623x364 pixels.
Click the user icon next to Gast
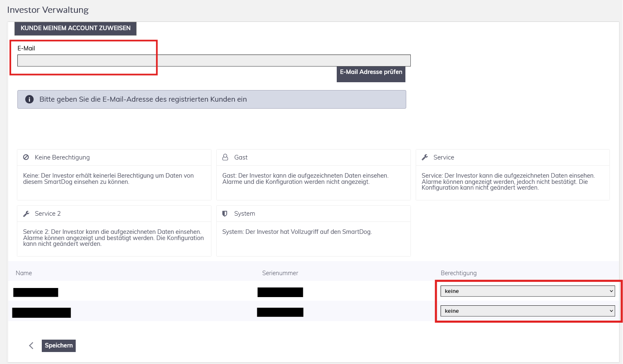(x=225, y=157)
